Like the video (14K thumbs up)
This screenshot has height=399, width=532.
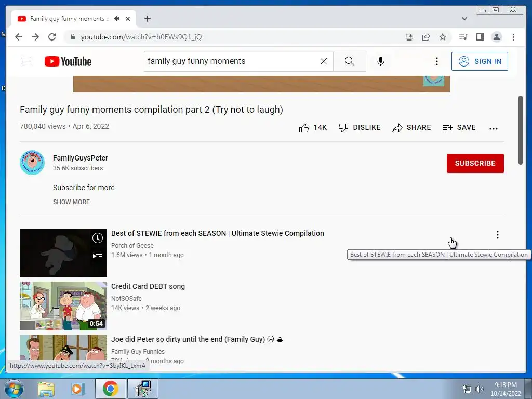click(x=312, y=128)
